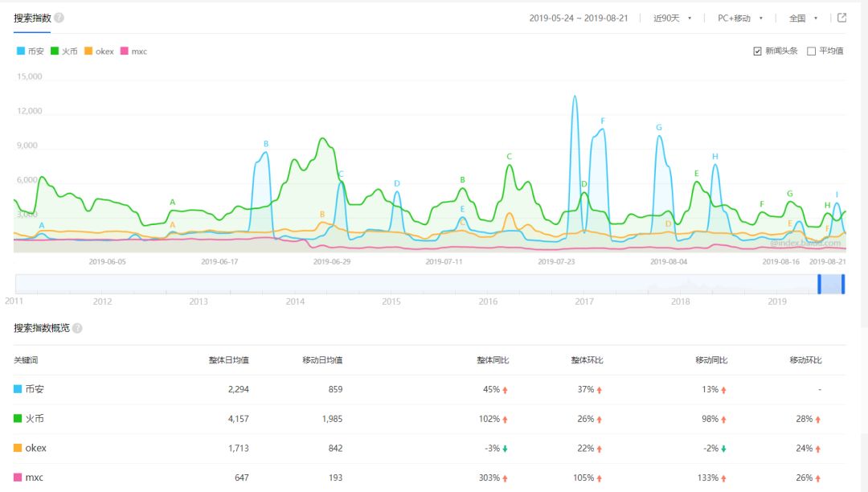Click the mxc keyword in the overview table
Viewport: 868px width, 492px height.
coord(34,477)
